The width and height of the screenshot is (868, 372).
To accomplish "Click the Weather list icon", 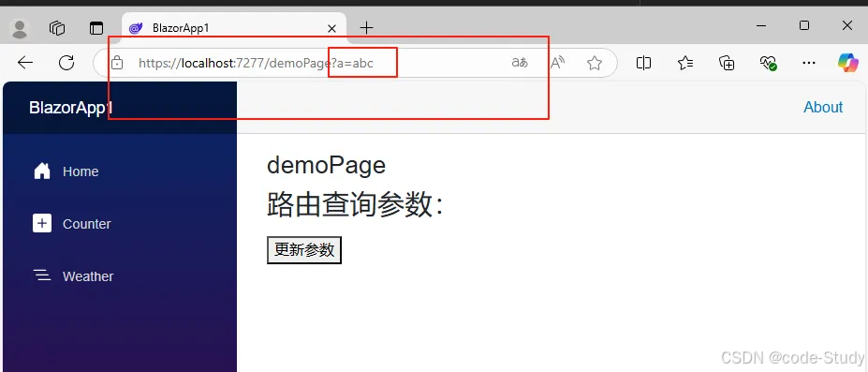I will (x=42, y=275).
